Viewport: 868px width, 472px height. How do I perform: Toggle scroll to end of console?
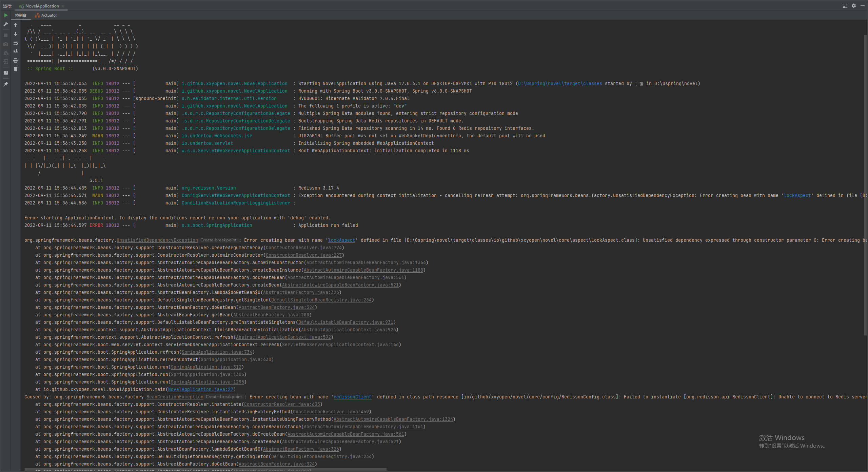coord(16,52)
